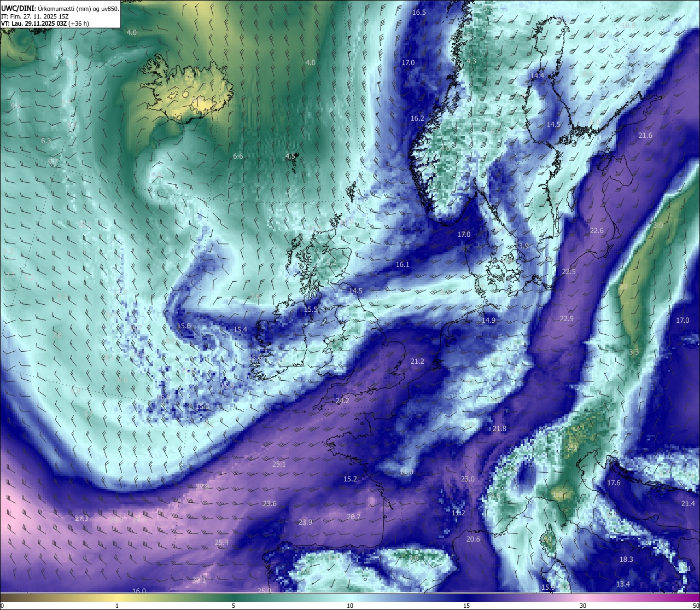Image resolution: width=700 pixels, height=610 pixels.
Task: Click the 21.6 value label
Action: [x=645, y=136]
